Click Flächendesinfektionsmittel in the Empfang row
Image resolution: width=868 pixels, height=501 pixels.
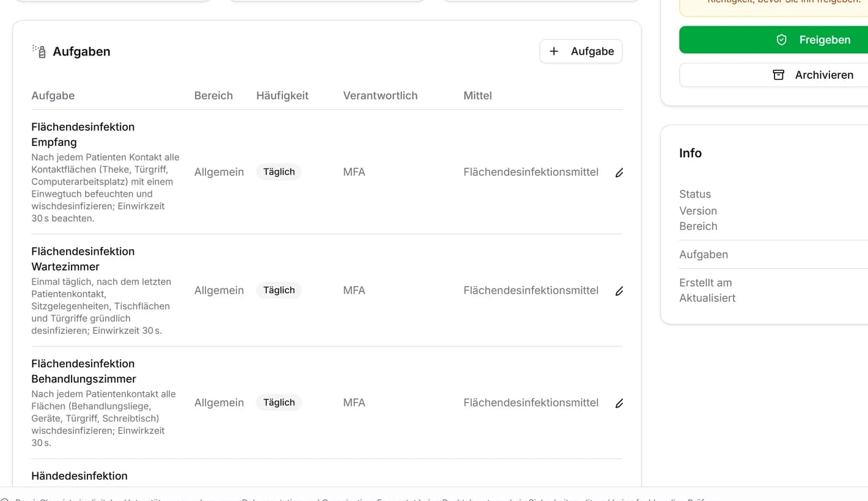[x=531, y=172]
